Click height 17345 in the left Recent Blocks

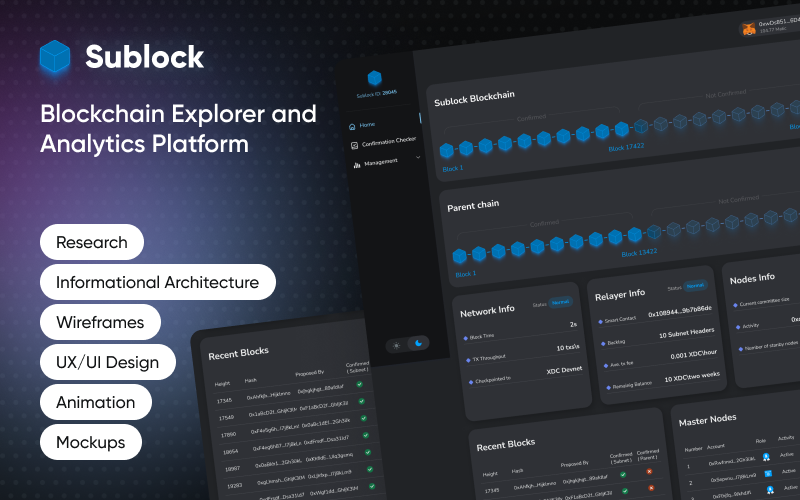224,401
